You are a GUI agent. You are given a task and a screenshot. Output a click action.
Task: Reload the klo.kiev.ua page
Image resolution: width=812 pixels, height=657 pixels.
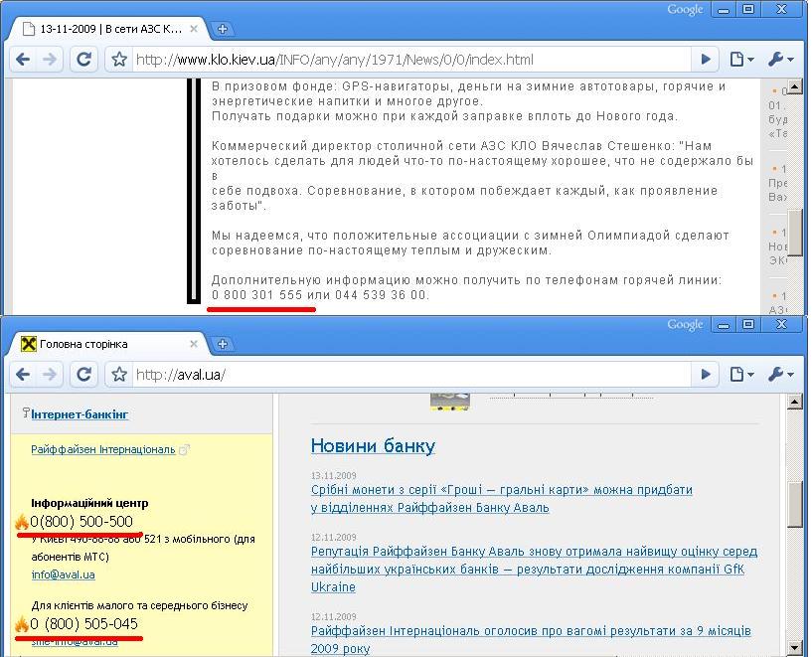(x=83, y=60)
